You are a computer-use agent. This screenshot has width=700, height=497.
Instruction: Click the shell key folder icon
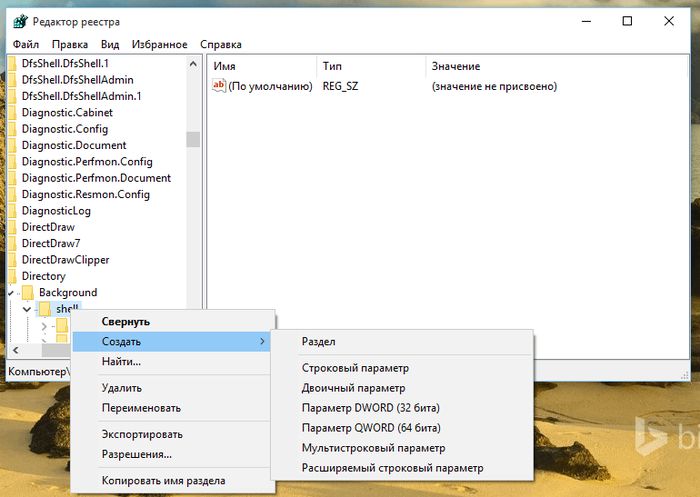(x=46, y=309)
